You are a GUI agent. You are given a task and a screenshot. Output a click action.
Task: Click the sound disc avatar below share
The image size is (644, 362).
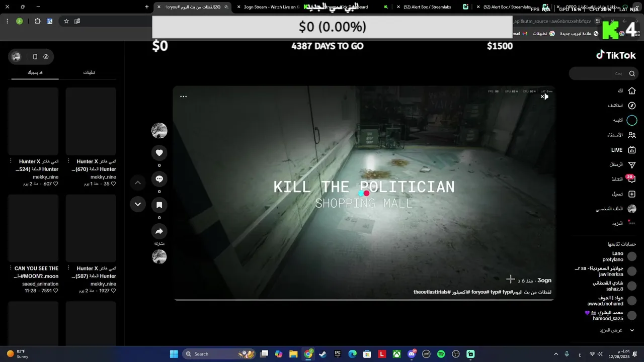pyautogui.click(x=159, y=256)
